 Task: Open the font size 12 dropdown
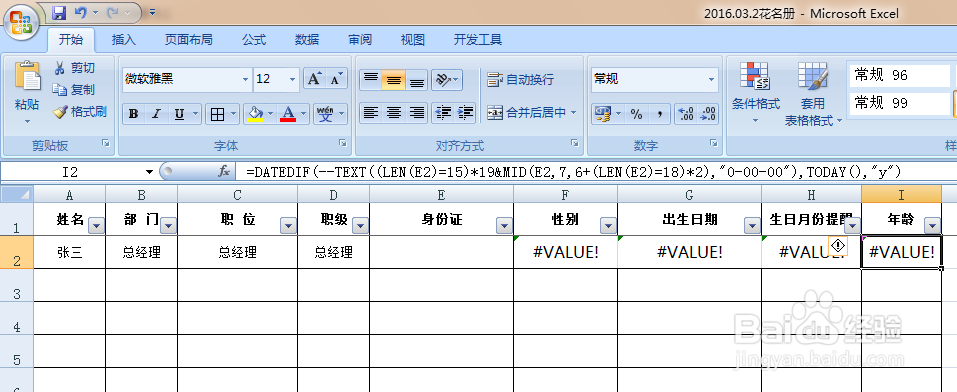(292, 79)
